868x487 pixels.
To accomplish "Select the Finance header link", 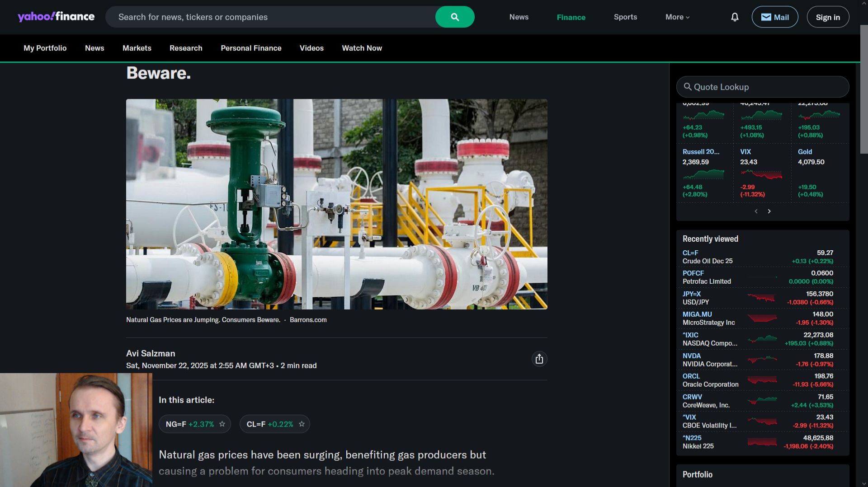I will pyautogui.click(x=571, y=17).
